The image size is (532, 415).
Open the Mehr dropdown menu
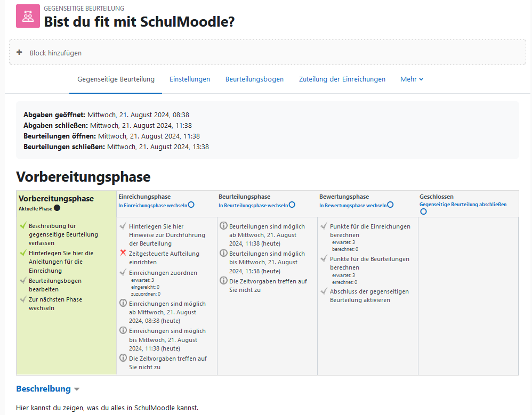(412, 79)
